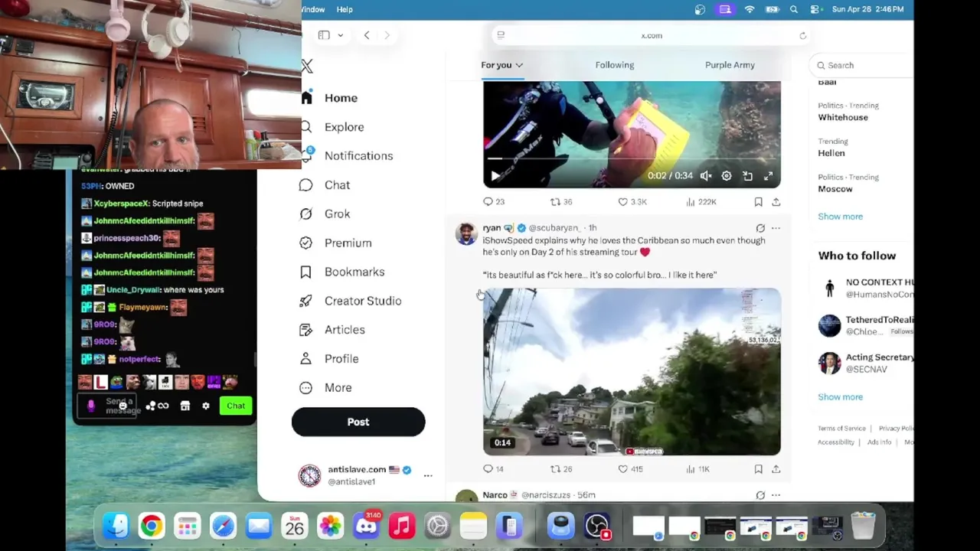Toggle Safari sidebar

tap(324, 35)
